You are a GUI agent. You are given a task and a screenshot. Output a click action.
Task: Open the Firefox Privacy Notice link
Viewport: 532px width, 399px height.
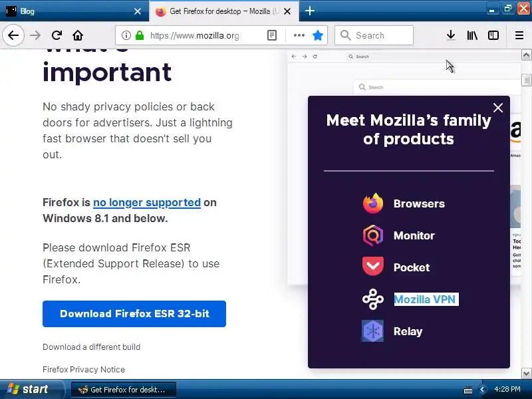(x=84, y=369)
